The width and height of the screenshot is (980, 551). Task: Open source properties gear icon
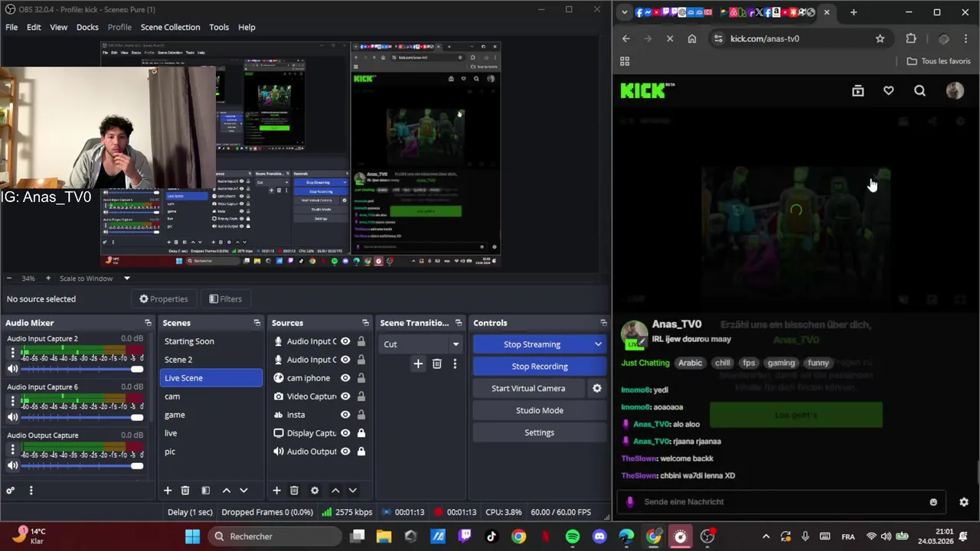click(x=315, y=491)
